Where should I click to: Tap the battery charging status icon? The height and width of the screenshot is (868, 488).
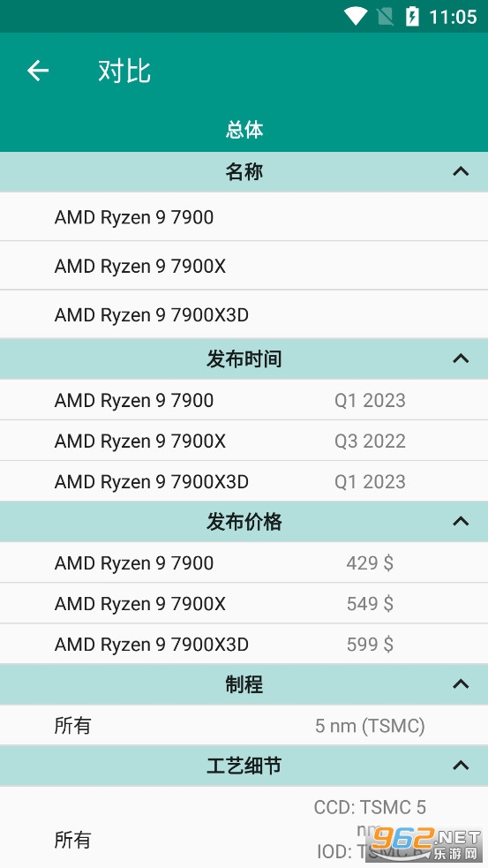[412, 17]
